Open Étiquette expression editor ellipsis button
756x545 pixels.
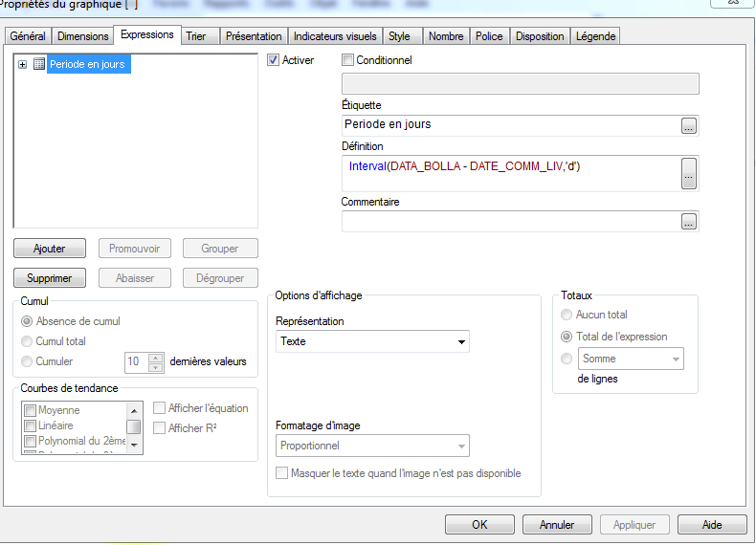click(688, 126)
